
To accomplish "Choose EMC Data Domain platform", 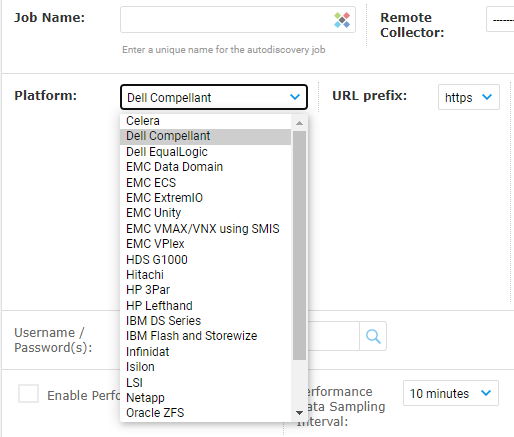I will [206, 167].
